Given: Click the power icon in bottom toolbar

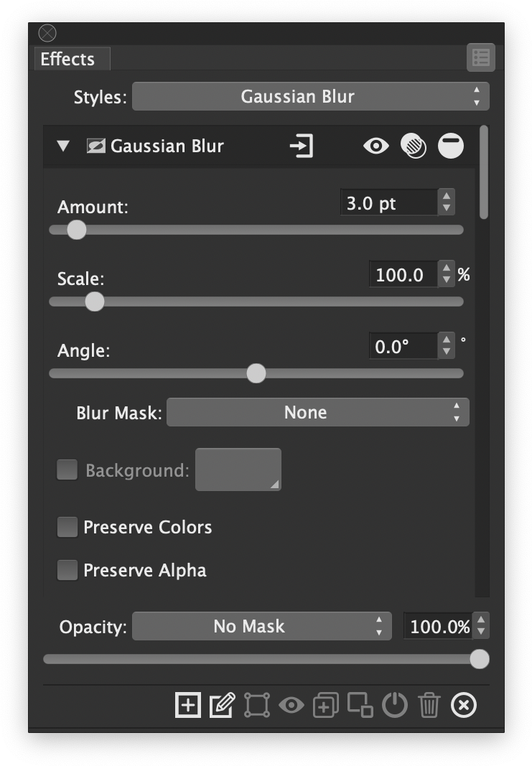Looking at the screenshot, I should (394, 705).
